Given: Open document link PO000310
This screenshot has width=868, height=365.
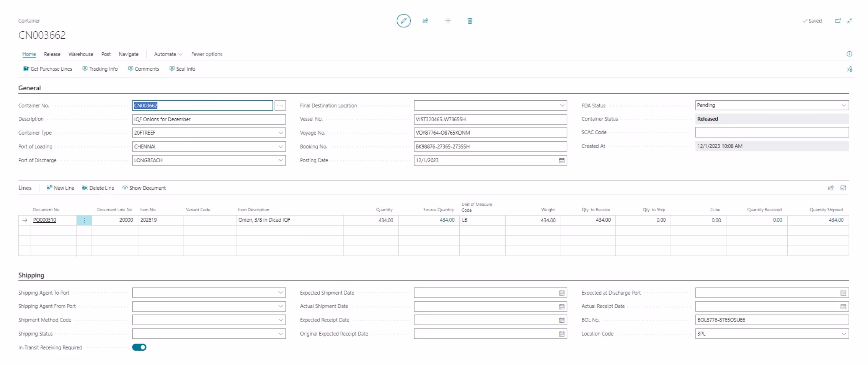Looking at the screenshot, I should (x=45, y=220).
